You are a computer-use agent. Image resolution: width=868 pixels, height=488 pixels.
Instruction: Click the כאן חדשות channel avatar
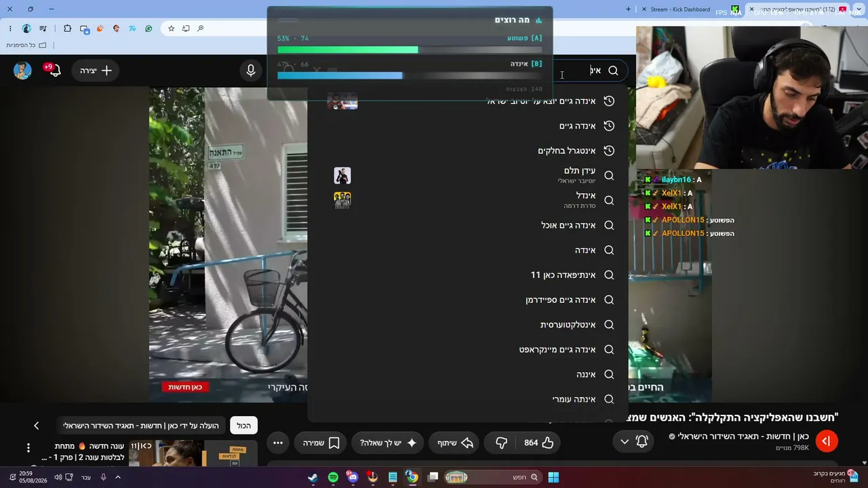click(x=827, y=441)
